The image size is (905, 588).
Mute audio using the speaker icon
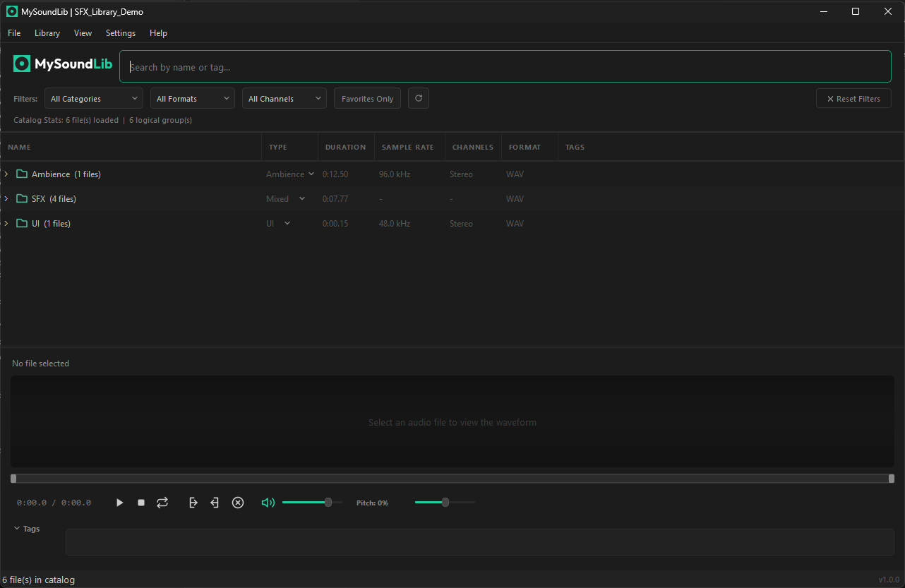click(x=268, y=503)
